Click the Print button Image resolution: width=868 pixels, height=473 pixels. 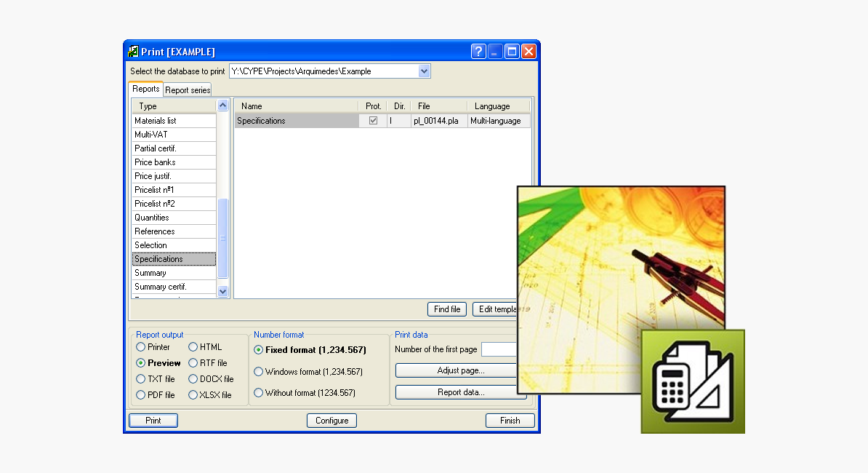tap(153, 421)
